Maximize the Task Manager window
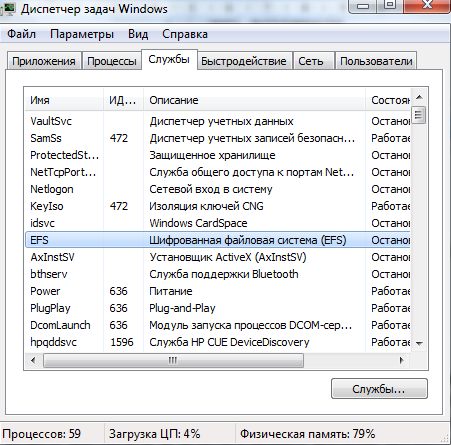451x445 pixels. 390,5
